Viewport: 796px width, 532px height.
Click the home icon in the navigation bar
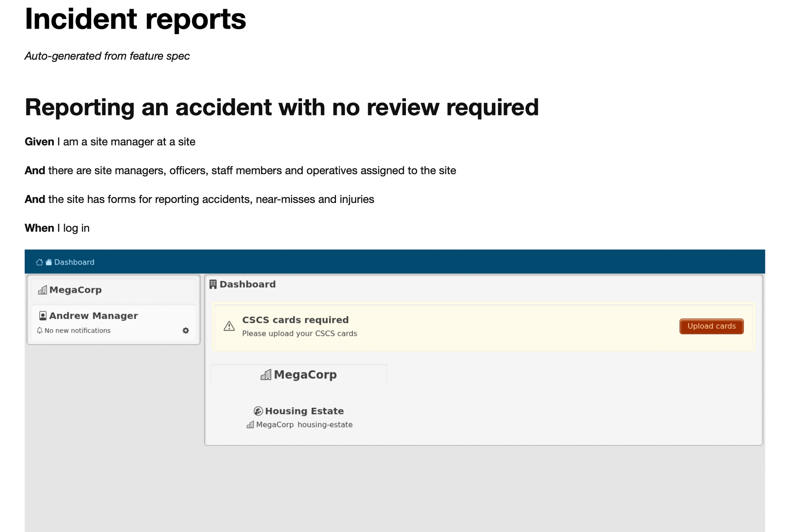[x=39, y=262]
